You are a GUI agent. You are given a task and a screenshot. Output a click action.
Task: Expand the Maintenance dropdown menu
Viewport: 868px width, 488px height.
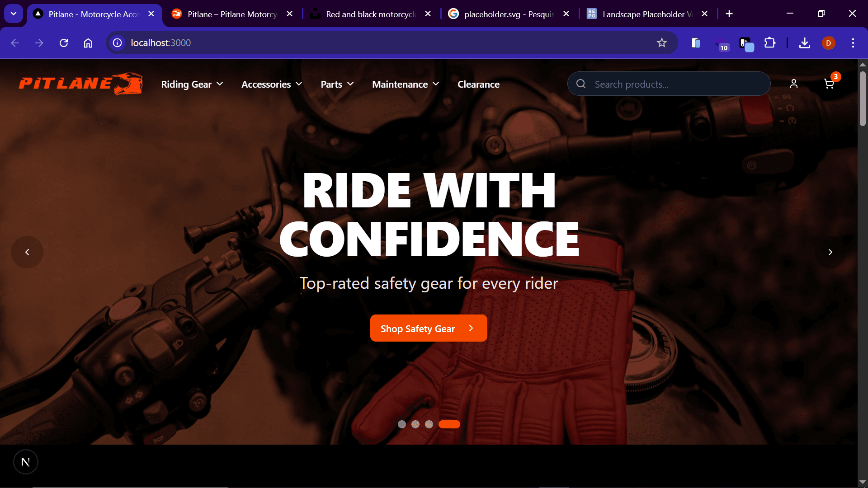[405, 84]
